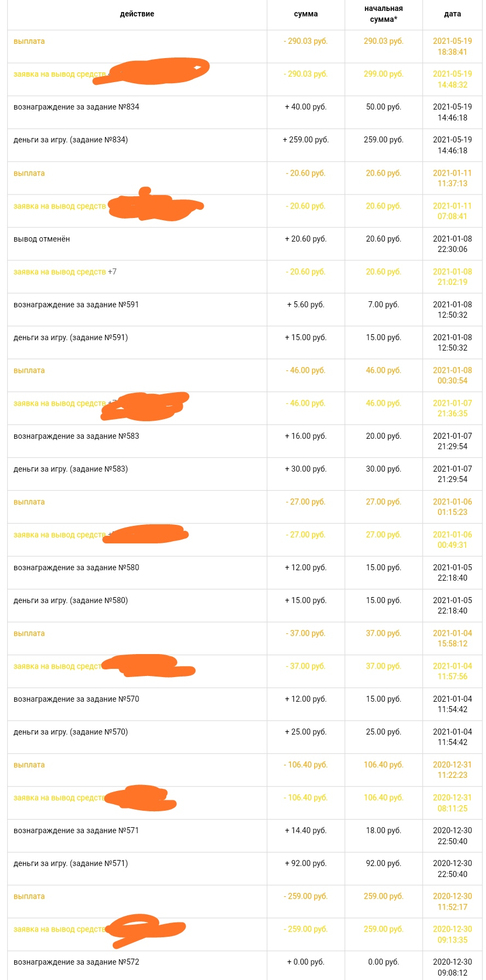Open 'заявка на вывод средств +7' entry

[65, 272]
